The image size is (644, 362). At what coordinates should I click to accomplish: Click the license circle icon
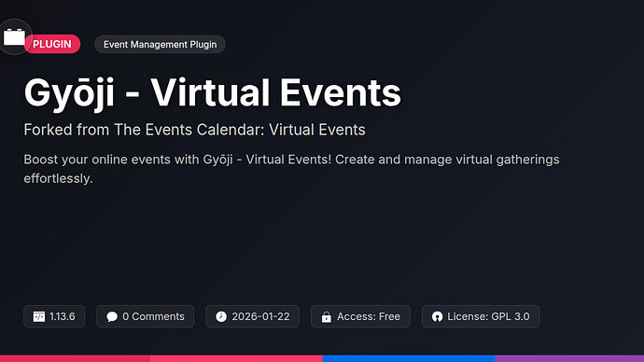(437, 316)
